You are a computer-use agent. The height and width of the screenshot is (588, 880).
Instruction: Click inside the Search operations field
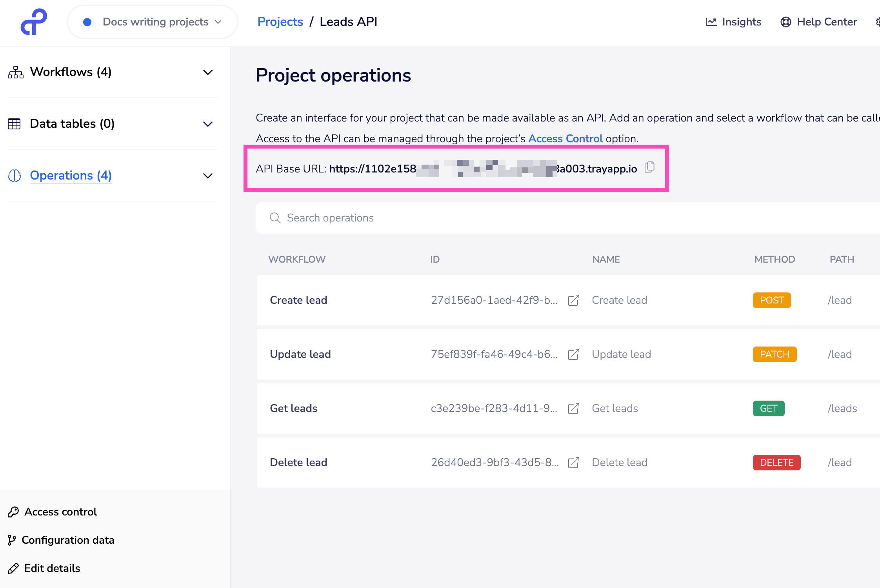click(392, 218)
